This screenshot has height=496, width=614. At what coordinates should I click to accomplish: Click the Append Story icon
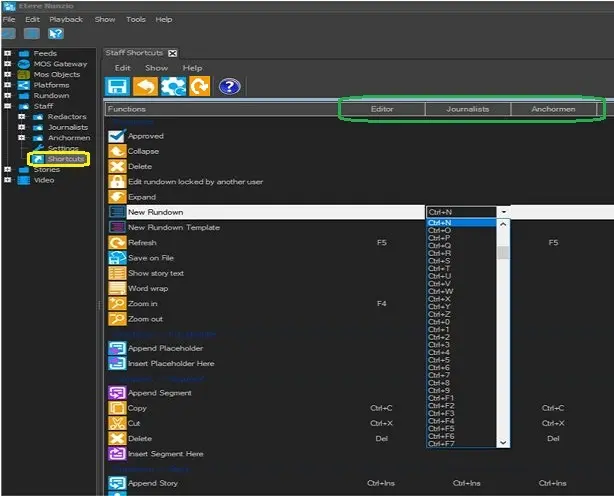tap(116, 484)
